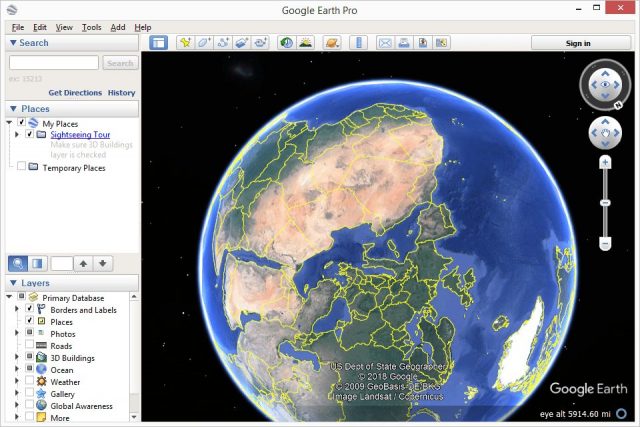Open the Help menu
The height and width of the screenshot is (427, 640).
coord(143,27)
